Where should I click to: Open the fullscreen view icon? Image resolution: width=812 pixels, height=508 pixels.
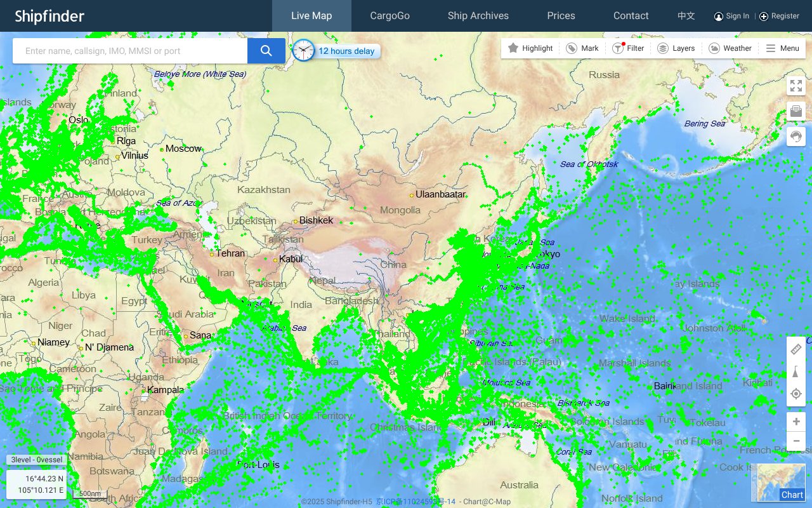click(x=796, y=86)
